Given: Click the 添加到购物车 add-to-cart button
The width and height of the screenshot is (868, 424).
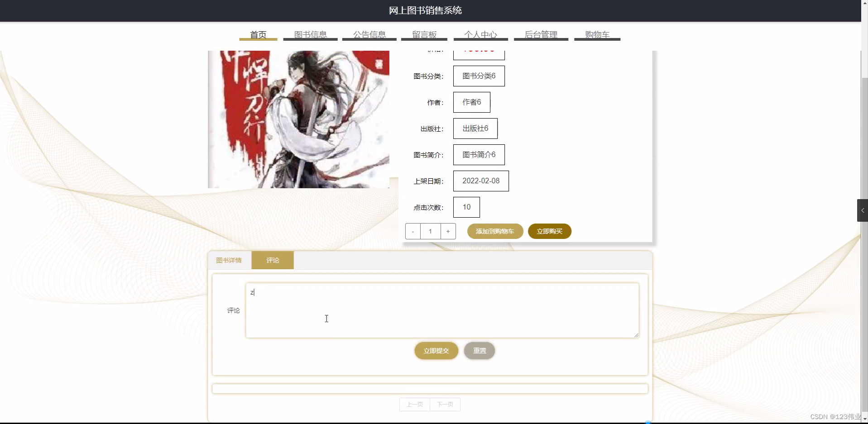Looking at the screenshot, I should [x=495, y=231].
